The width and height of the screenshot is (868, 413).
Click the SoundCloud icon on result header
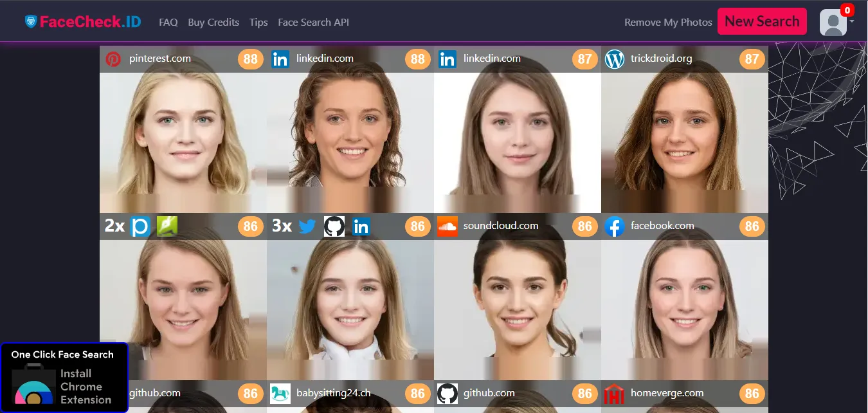448,226
